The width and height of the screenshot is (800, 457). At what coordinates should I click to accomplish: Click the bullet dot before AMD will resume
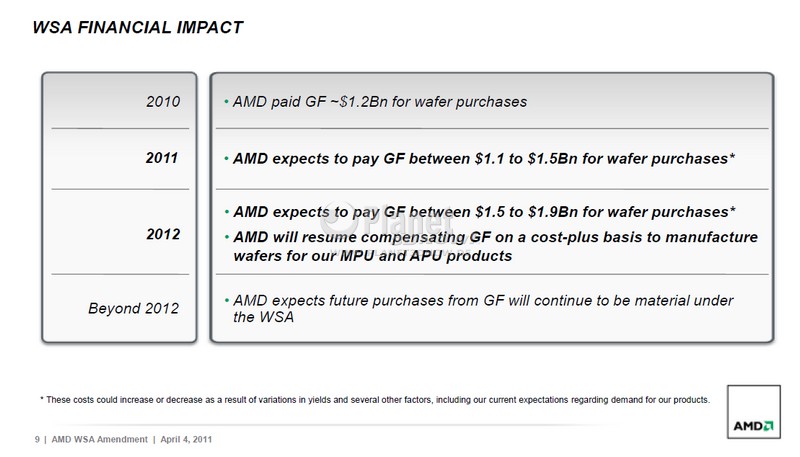[x=227, y=237]
